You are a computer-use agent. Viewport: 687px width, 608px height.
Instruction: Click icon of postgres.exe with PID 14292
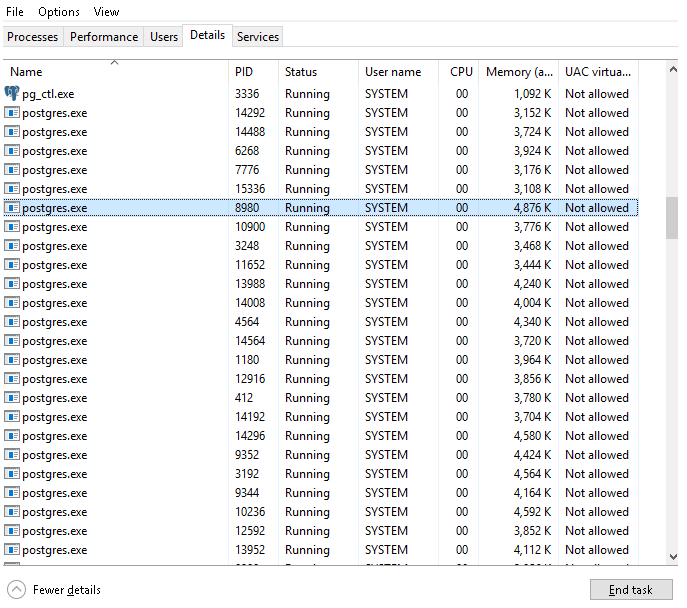12,113
